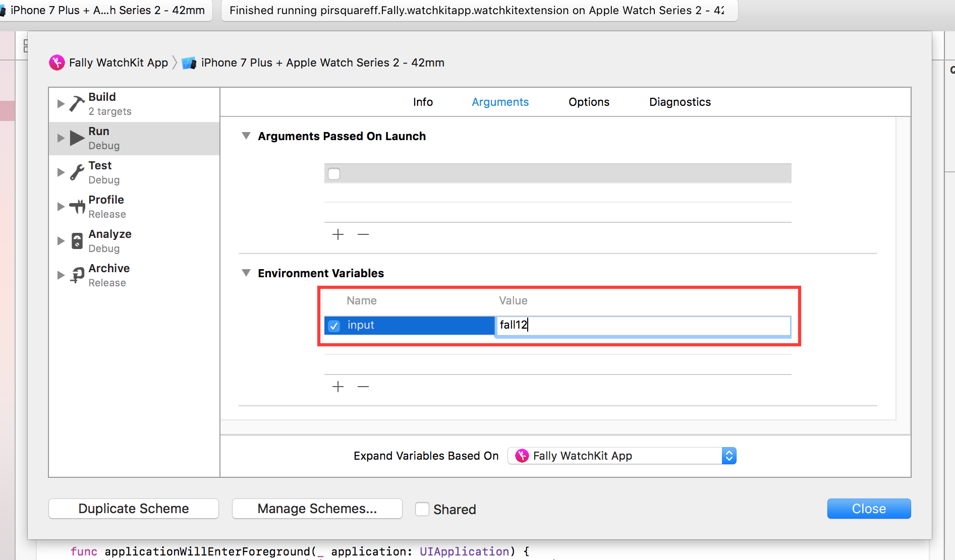This screenshot has width=955, height=560.
Task: Click the Finished running status bar
Action: click(479, 10)
